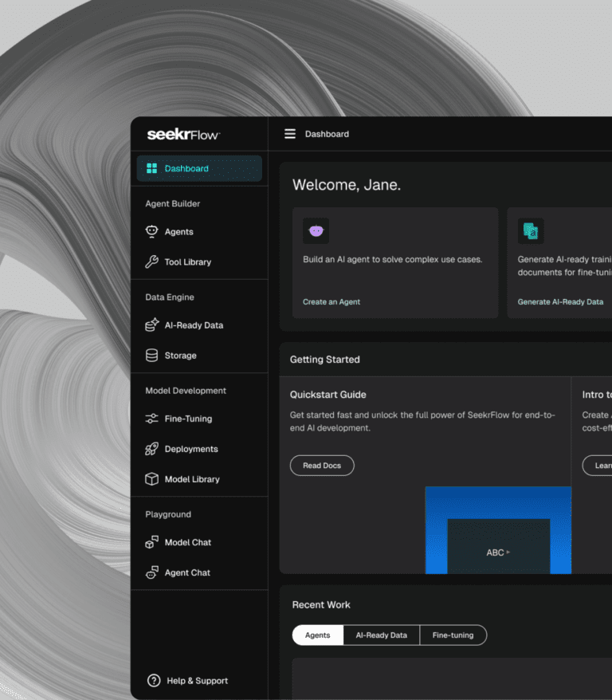Click the Deployments rocket icon
This screenshot has width=612, height=700.
[151, 449]
